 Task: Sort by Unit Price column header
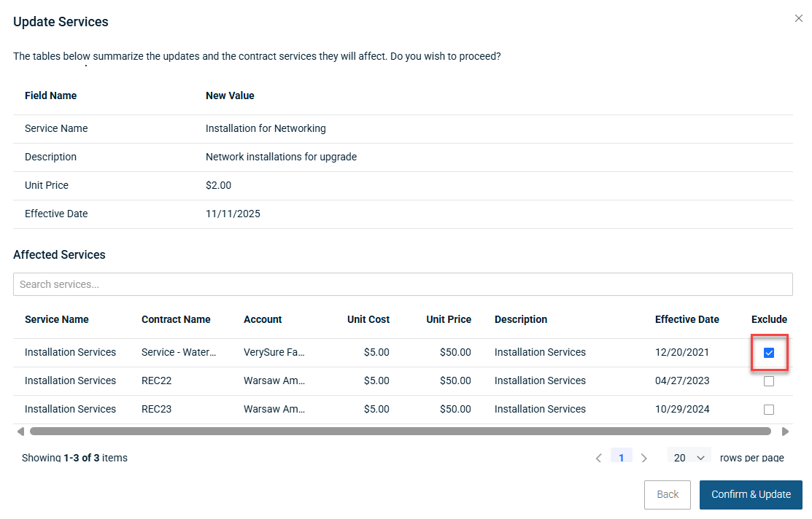(449, 319)
